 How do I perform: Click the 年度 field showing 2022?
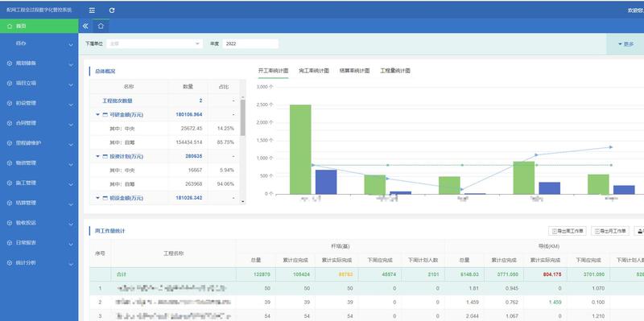point(250,43)
